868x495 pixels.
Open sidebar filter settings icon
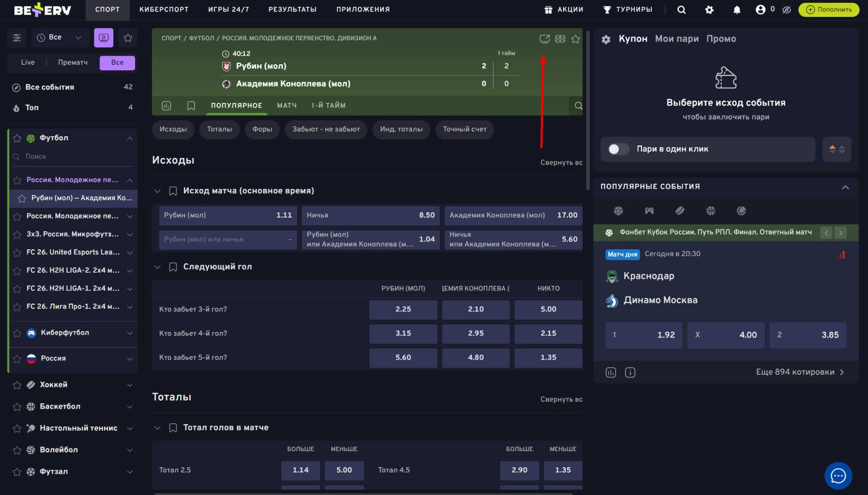click(17, 38)
